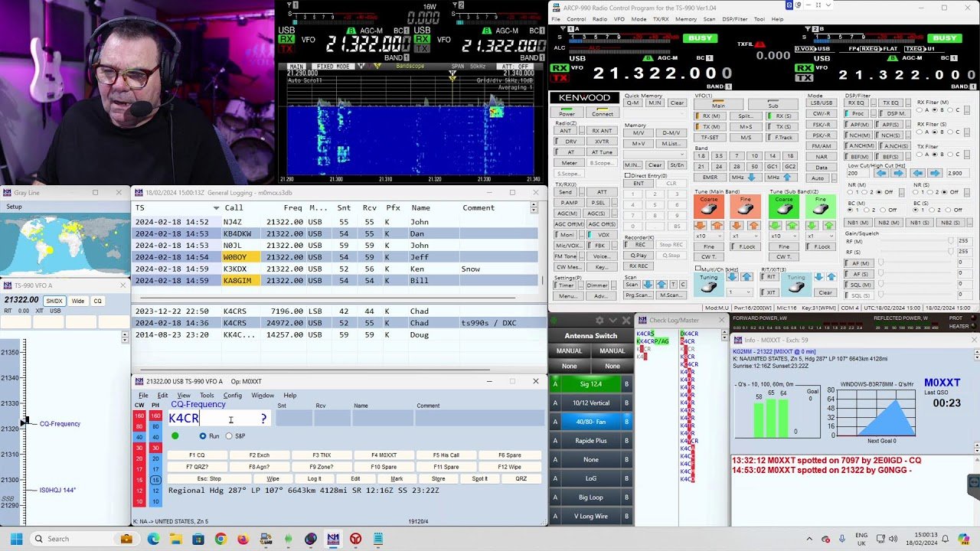
Task: Open the TX/RX menu in ARCP-990
Action: tap(661, 19)
